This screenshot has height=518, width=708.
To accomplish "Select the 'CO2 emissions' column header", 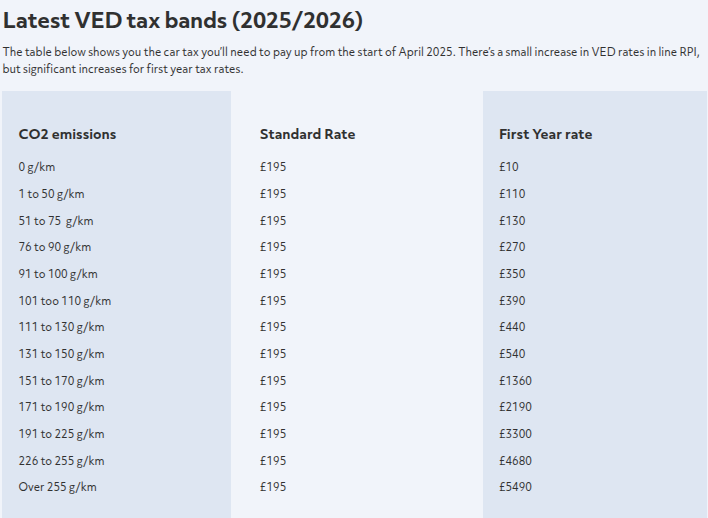I will click(67, 134).
